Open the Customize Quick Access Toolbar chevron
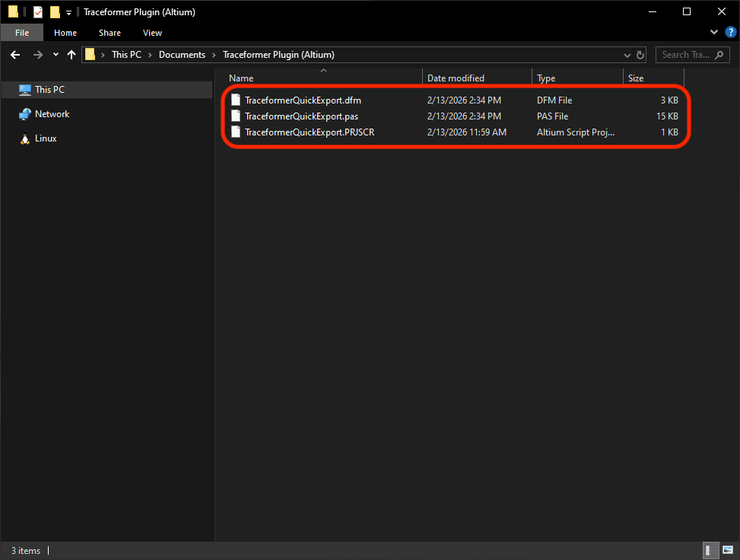The width and height of the screenshot is (740, 560). point(67,11)
